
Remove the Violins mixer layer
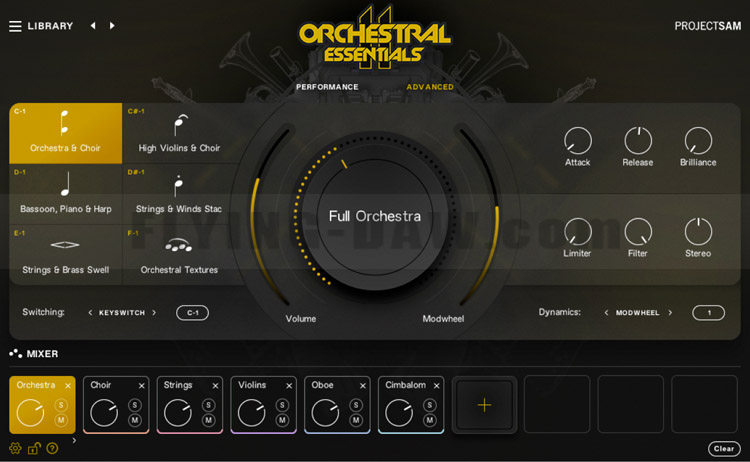(x=289, y=386)
